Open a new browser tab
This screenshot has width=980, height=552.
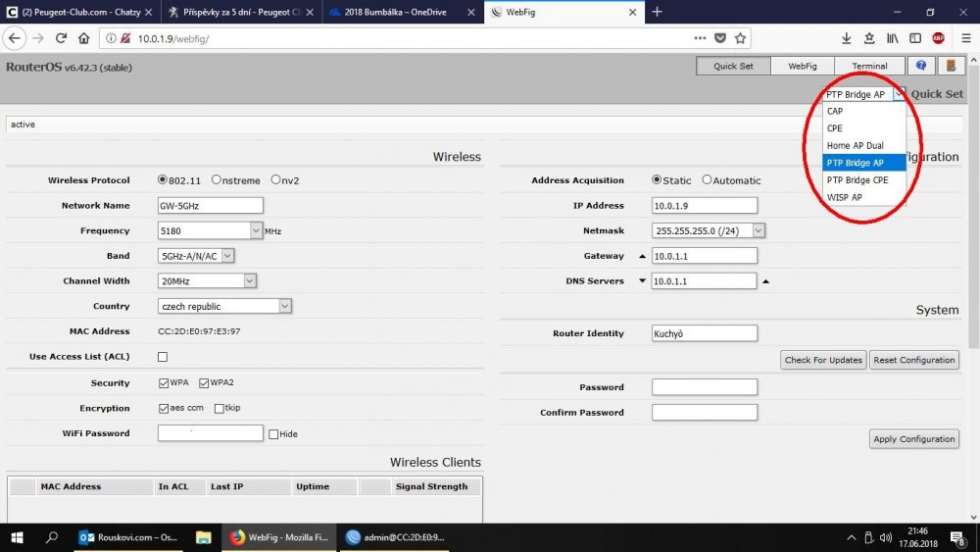657,12
